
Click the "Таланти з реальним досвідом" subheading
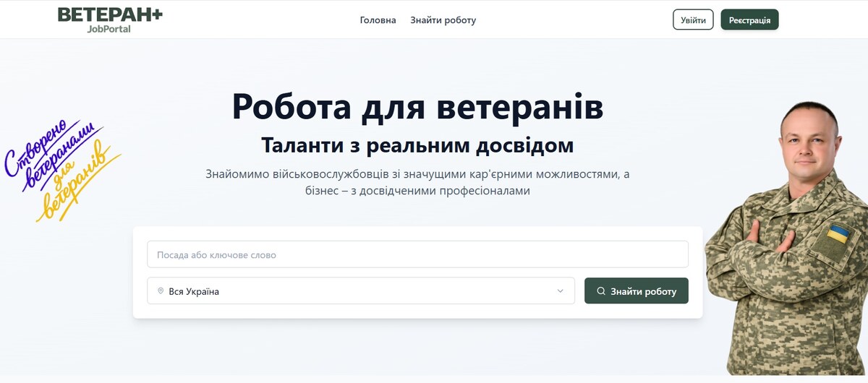[x=417, y=145]
